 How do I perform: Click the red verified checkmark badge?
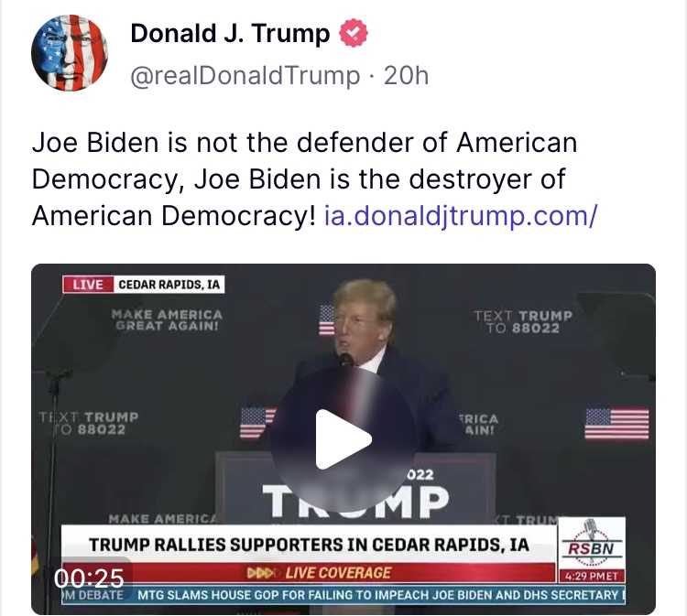[x=354, y=33]
